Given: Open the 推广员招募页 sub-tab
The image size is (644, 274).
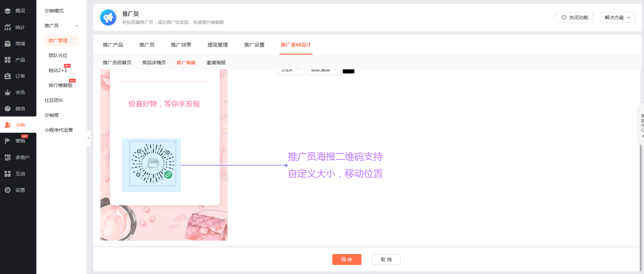Looking at the screenshot, I should click(x=117, y=63).
